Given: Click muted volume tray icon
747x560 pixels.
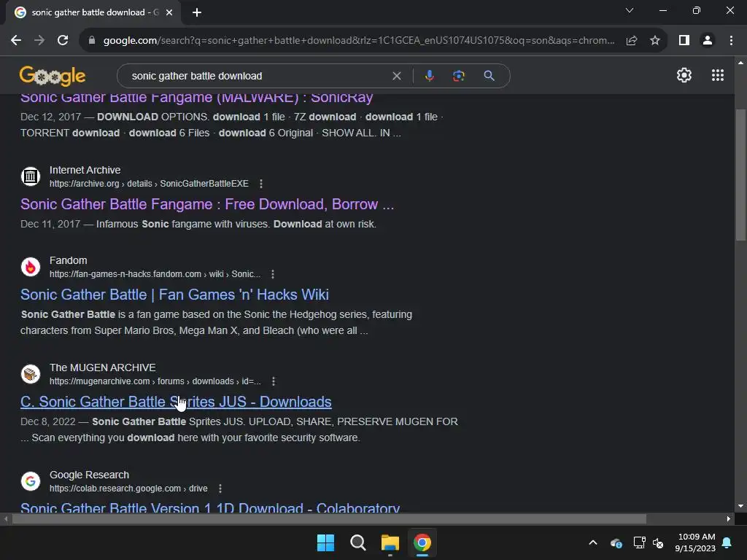Looking at the screenshot, I should tap(658, 542).
